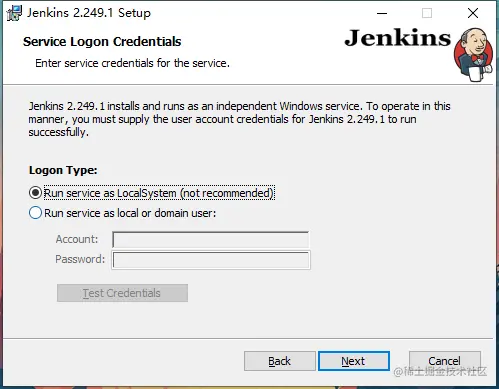Click the Account field label

point(77,239)
